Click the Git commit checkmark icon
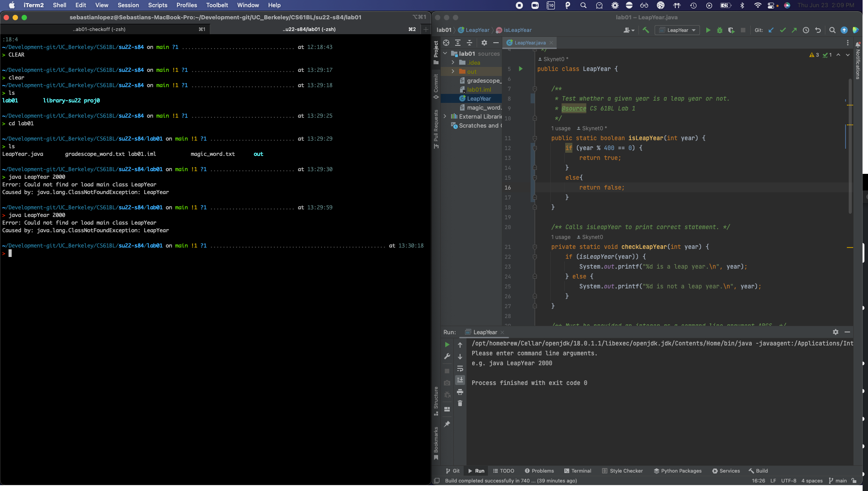 [783, 30]
